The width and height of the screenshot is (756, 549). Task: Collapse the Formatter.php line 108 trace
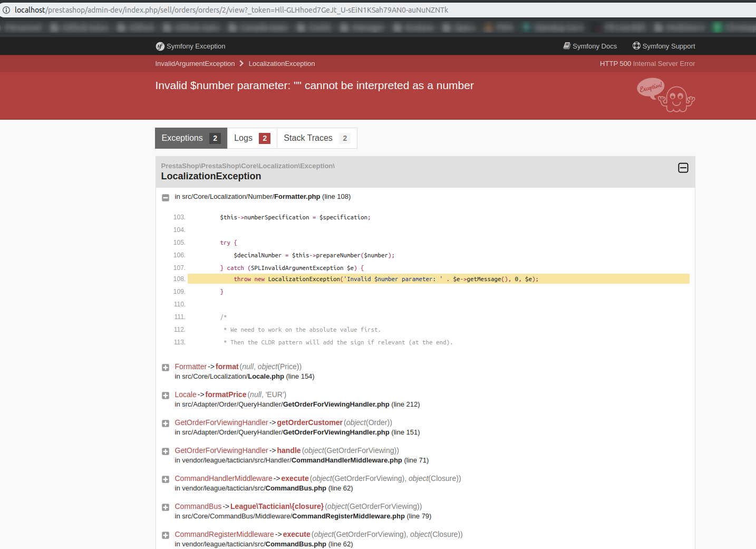pos(166,197)
